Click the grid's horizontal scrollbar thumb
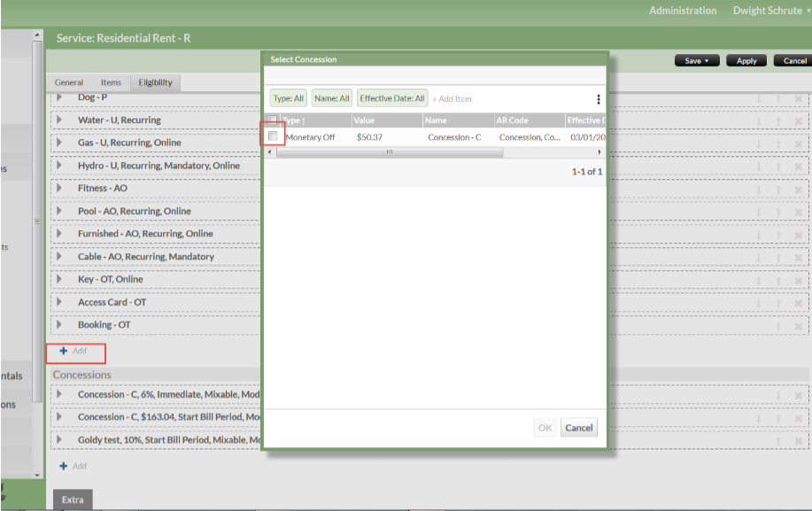 tap(390, 152)
